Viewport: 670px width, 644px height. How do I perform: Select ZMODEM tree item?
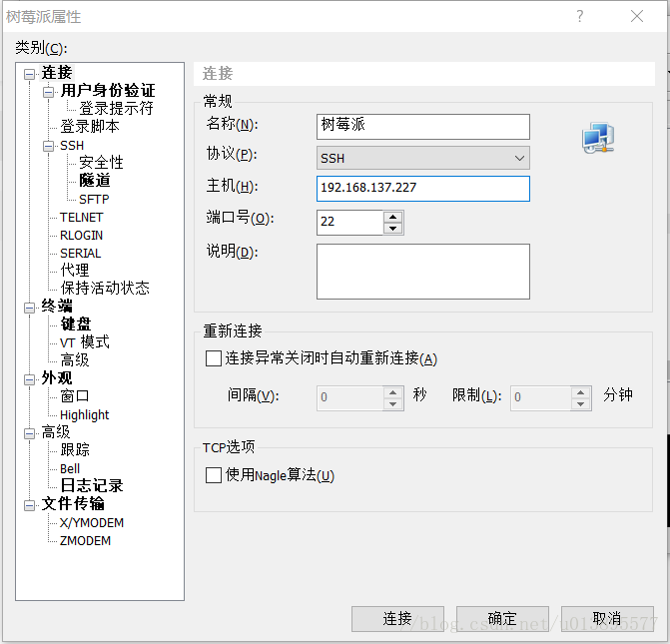[x=86, y=541]
